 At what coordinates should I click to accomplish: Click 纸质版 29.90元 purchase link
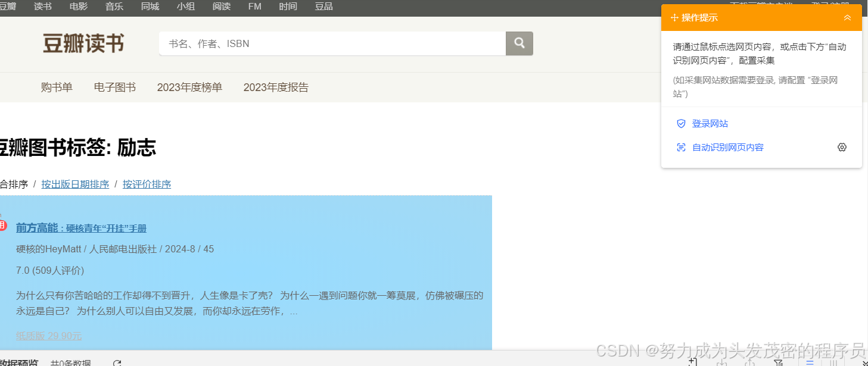[49, 336]
